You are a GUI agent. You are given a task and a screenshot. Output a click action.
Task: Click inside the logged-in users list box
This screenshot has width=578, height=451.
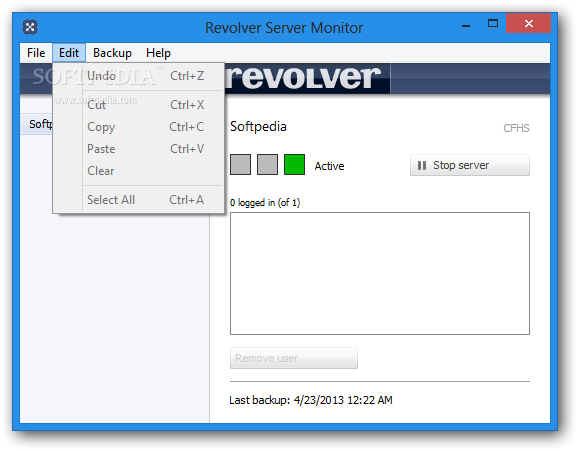click(x=380, y=273)
